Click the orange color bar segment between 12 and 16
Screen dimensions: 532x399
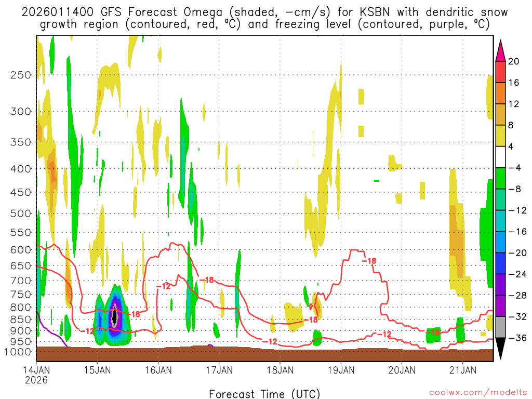(500, 94)
